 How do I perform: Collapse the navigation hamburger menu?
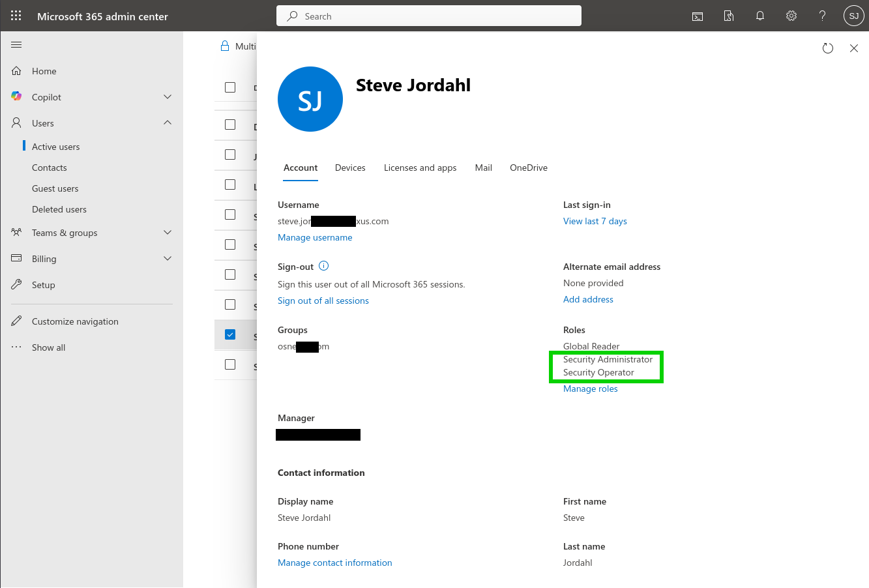[17, 45]
